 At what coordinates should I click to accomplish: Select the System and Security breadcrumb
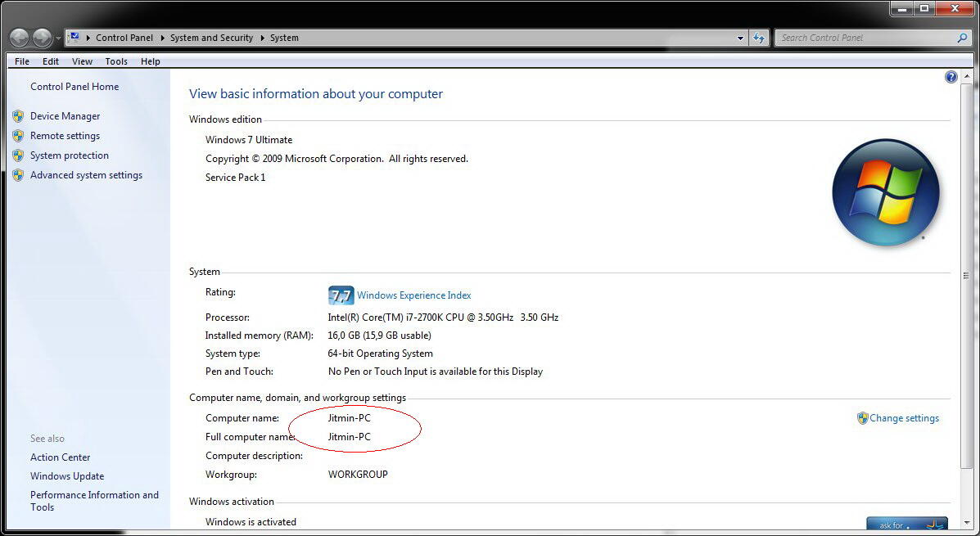(x=211, y=38)
